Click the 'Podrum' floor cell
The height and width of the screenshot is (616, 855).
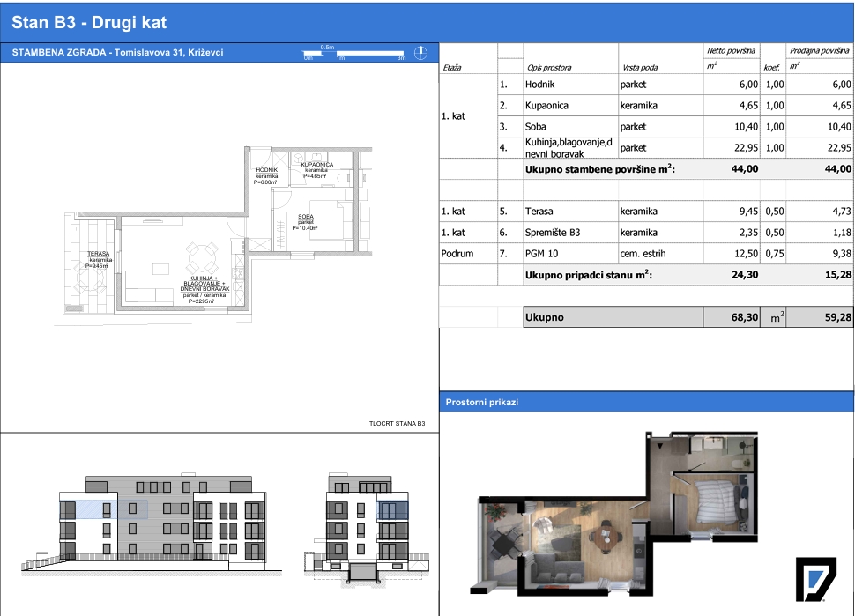(x=468, y=254)
